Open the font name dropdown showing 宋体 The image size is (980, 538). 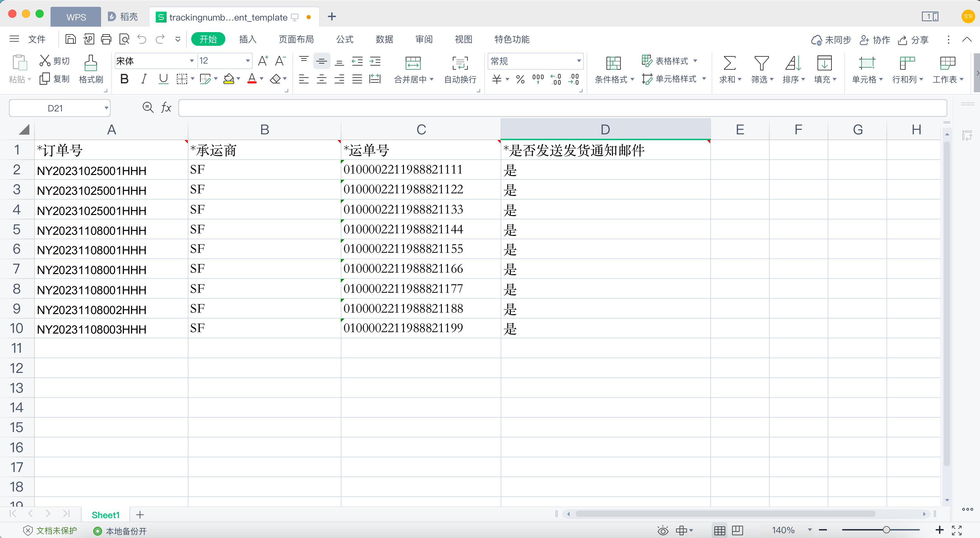click(x=192, y=61)
